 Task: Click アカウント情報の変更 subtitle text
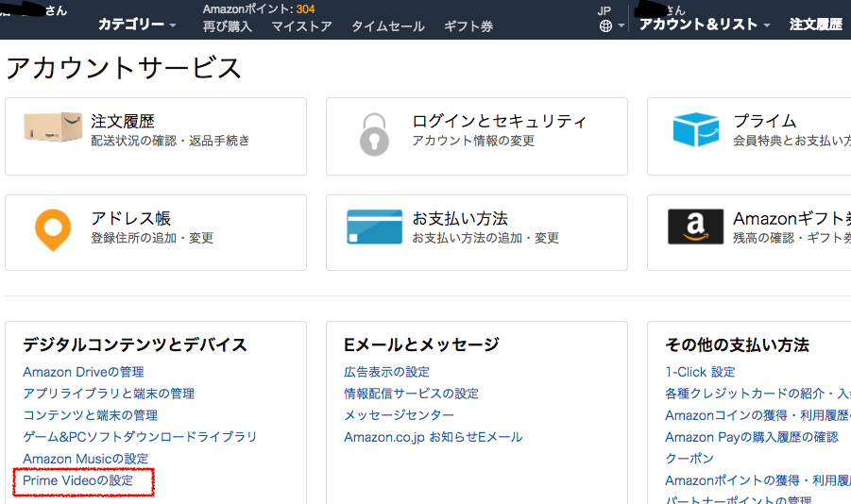click(473, 141)
